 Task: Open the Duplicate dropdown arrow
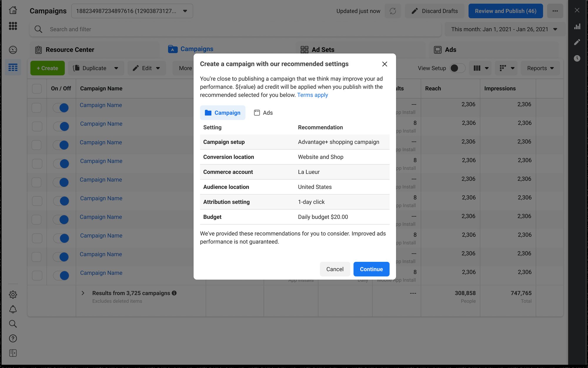(x=116, y=68)
